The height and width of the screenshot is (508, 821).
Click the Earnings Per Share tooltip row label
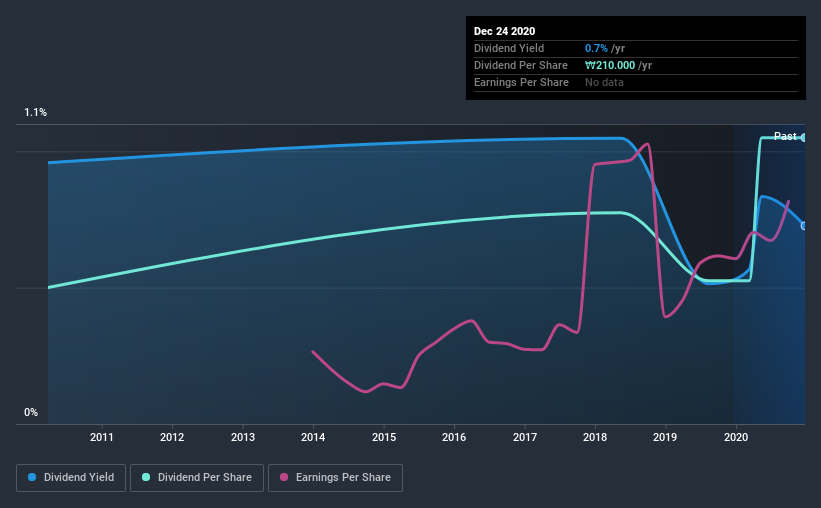click(521, 82)
